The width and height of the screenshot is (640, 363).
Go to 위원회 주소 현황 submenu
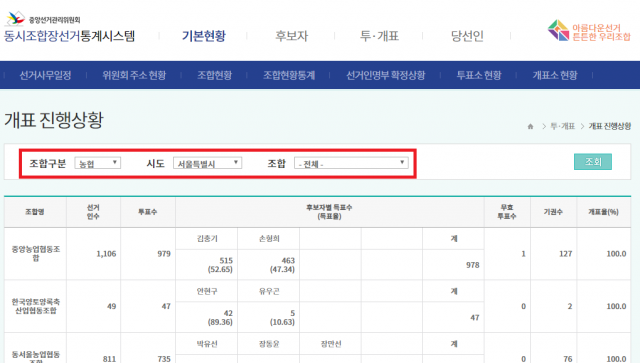point(134,75)
